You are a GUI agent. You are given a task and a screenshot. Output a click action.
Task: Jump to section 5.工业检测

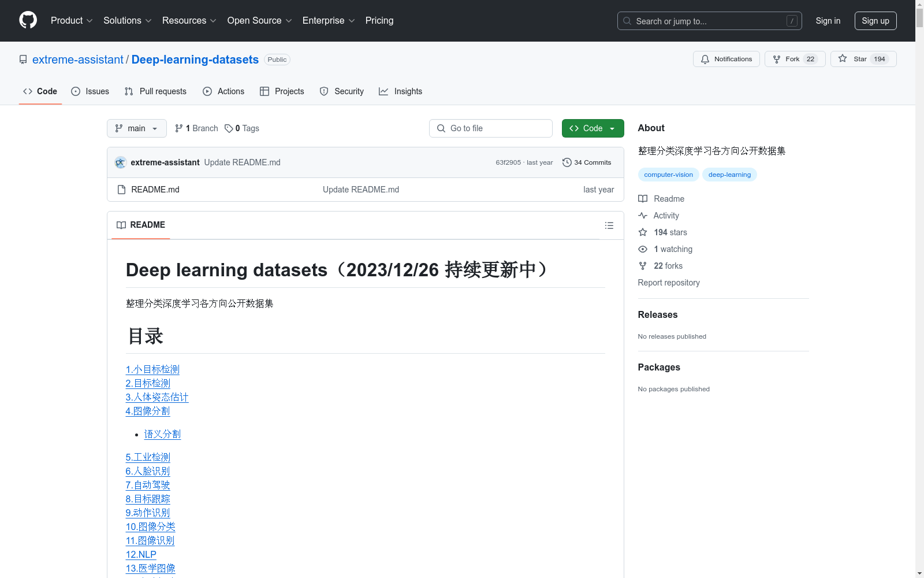coord(148,457)
